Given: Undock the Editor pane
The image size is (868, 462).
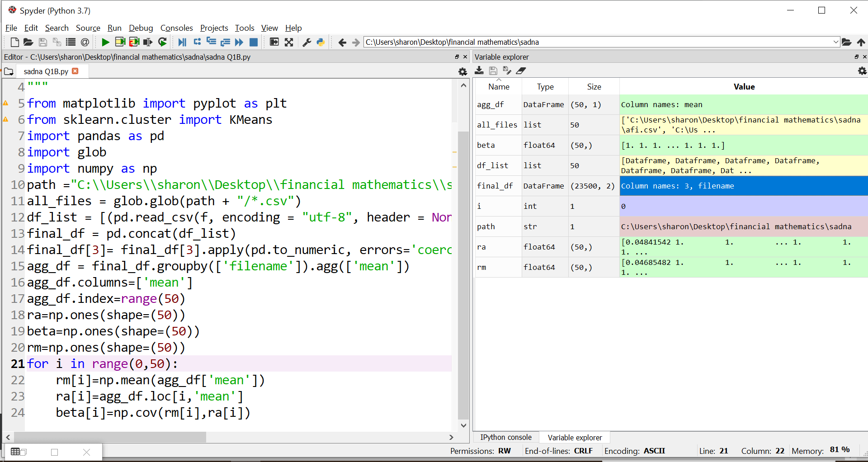Looking at the screenshot, I should pyautogui.click(x=457, y=57).
